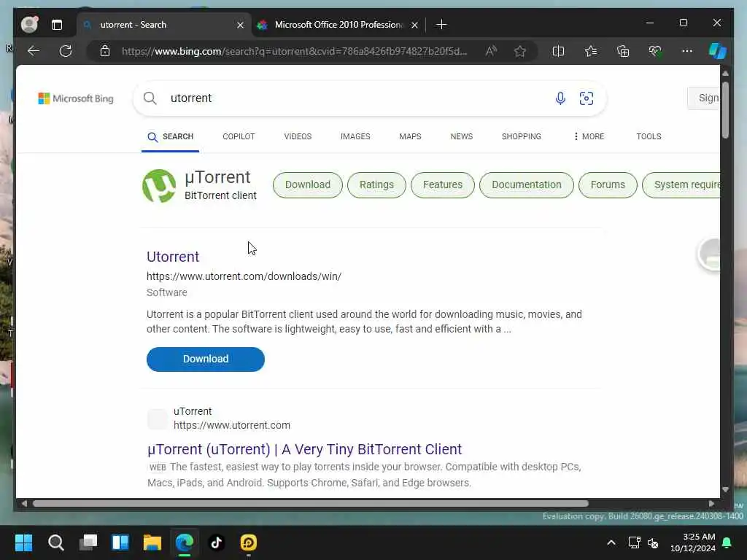Activate Read Aloud icon in address bar
Image resolution: width=747 pixels, height=560 pixels.
[x=491, y=51]
